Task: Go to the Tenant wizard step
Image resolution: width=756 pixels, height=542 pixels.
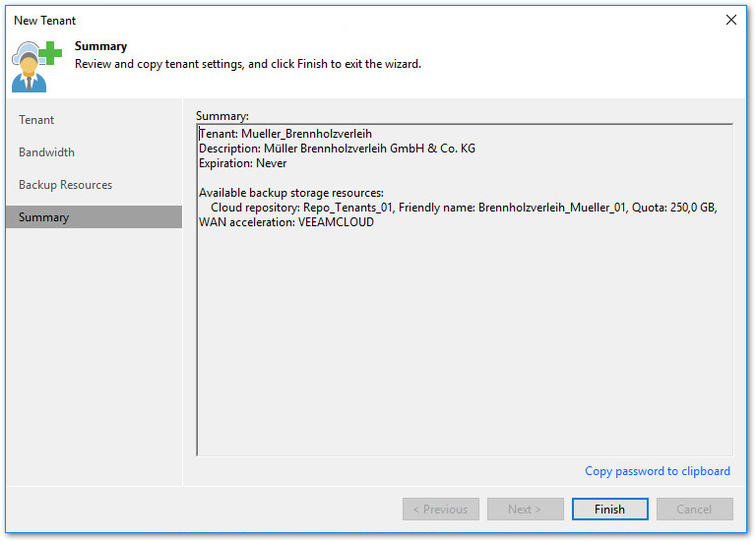Action: tap(36, 120)
